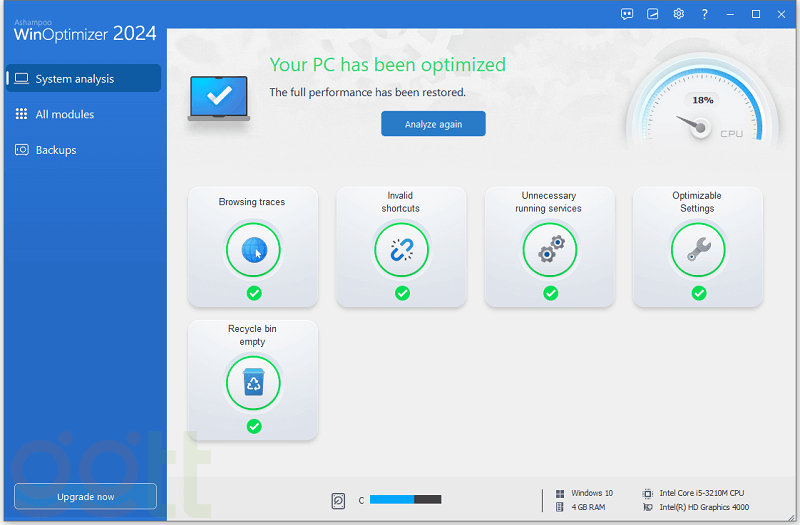Click green checkmark under Browsing traces
The width and height of the screenshot is (800, 525).
(254, 293)
